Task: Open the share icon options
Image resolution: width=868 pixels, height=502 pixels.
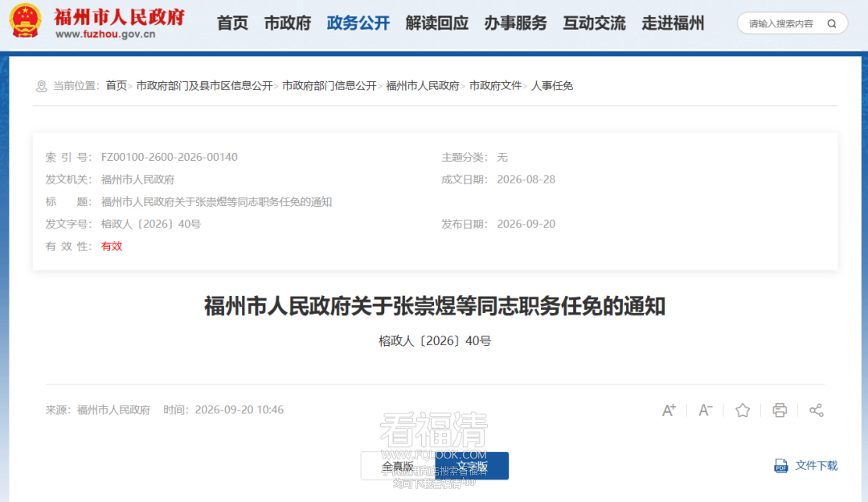Action: point(816,410)
